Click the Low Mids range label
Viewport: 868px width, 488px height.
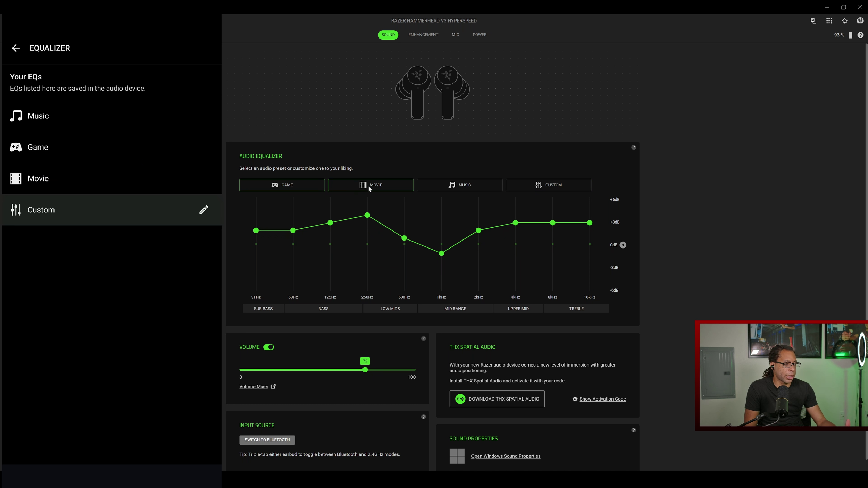pyautogui.click(x=390, y=309)
